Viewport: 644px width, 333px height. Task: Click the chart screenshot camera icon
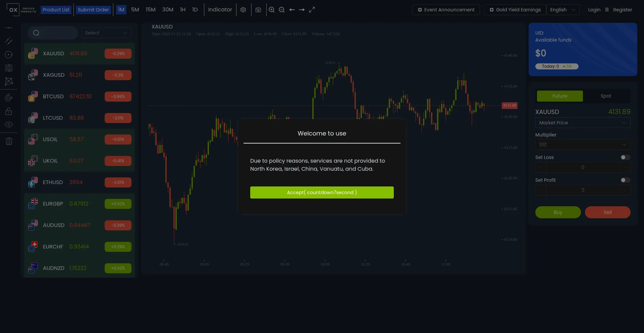(258, 10)
